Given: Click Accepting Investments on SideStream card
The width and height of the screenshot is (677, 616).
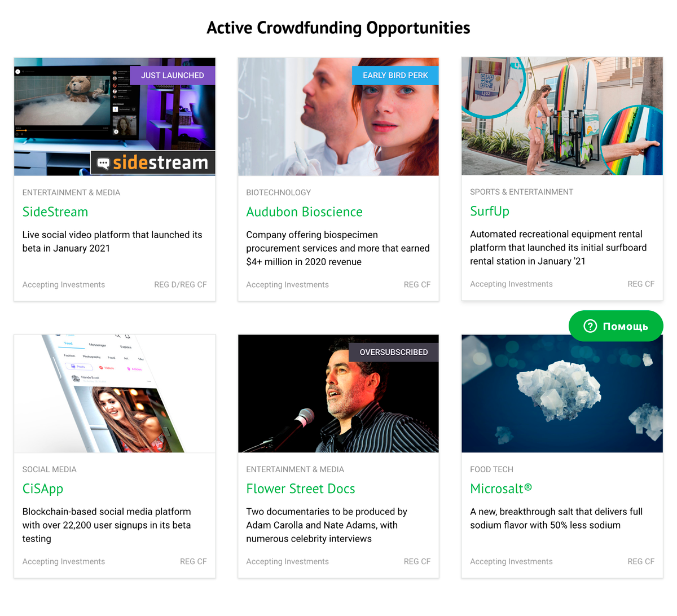Looking at the screenshot, I should coord(64,285).
